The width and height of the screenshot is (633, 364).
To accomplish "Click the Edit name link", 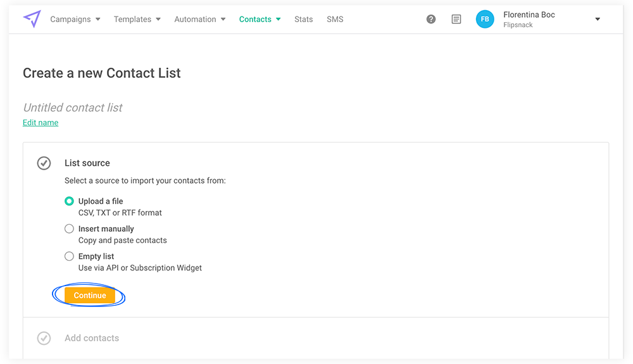I will point(41,123).
